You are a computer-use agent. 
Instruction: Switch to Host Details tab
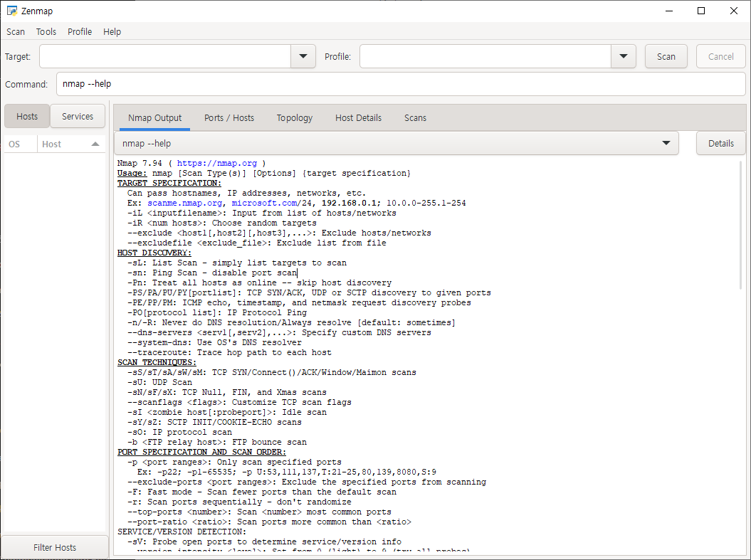click(358, 117)
